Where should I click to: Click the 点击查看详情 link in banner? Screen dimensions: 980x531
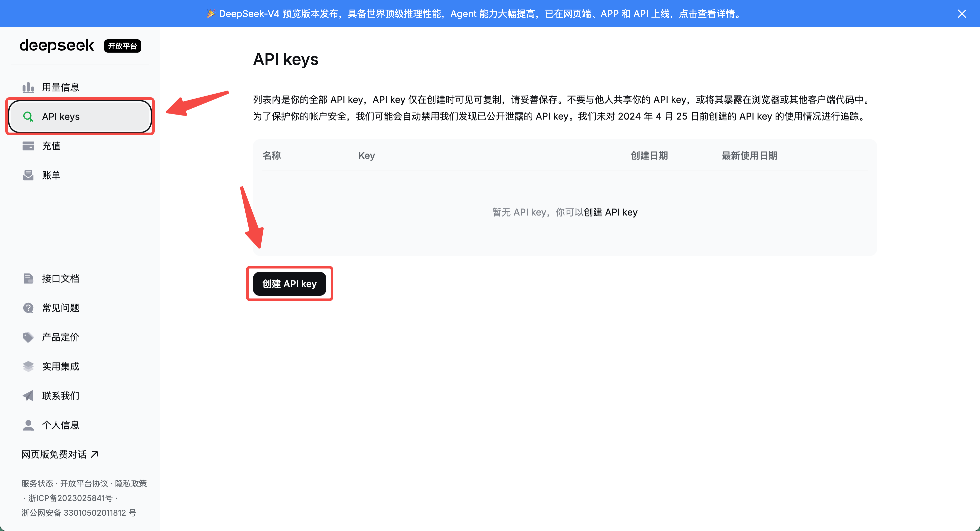707,14
